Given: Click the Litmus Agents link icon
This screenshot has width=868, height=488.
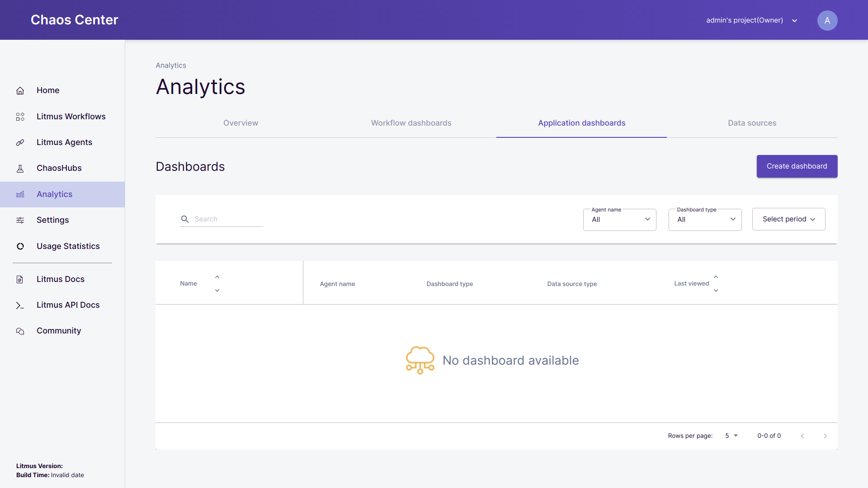Looking at the screenshot, I should tap(20, 142).
